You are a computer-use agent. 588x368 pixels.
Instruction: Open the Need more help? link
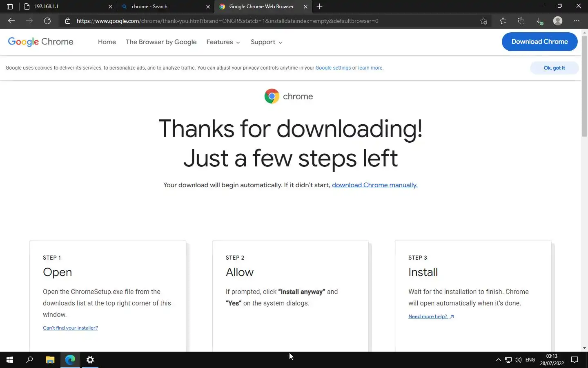point(431,316)
